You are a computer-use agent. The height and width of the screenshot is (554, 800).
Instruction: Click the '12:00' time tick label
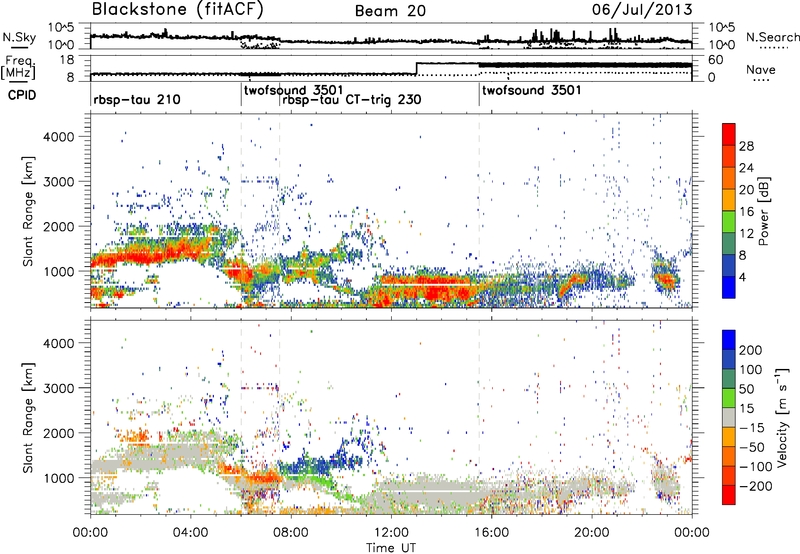click(391, 533)
